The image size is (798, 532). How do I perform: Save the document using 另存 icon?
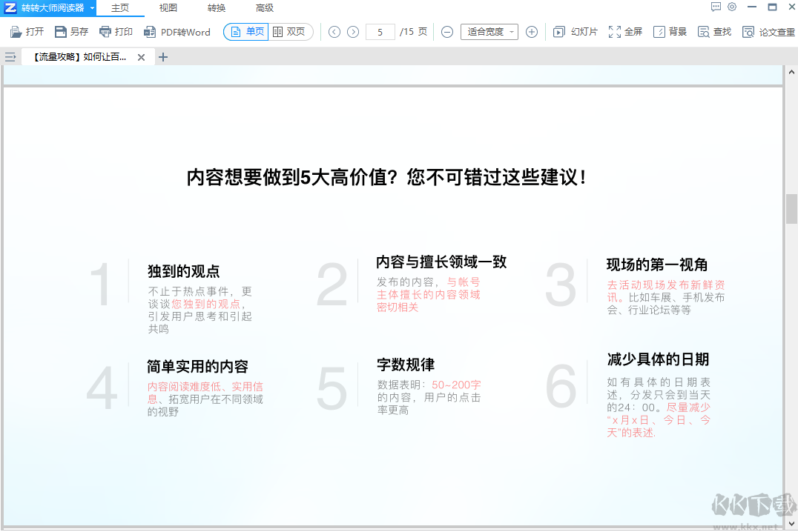click(71, 32)
